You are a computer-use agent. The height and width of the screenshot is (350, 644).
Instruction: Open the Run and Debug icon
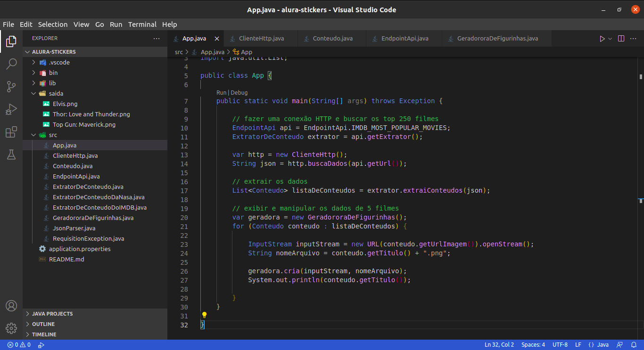pyautogui.click(x=11, y=109)
